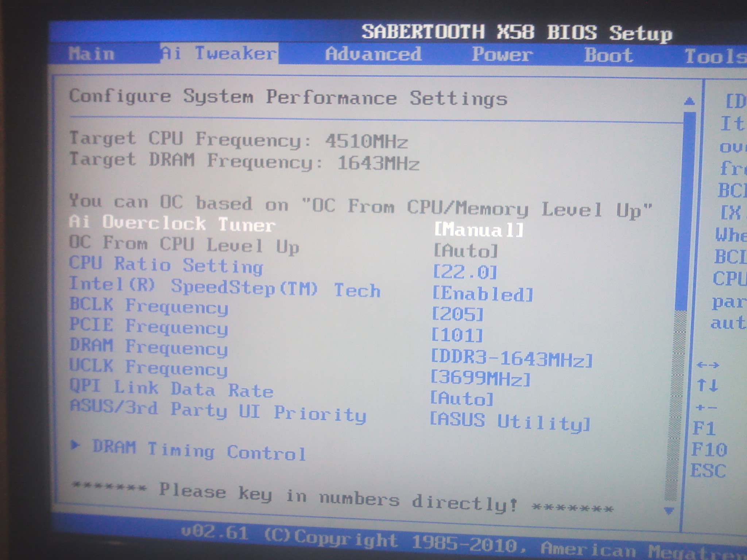Open the Power tab

[502, 55]
